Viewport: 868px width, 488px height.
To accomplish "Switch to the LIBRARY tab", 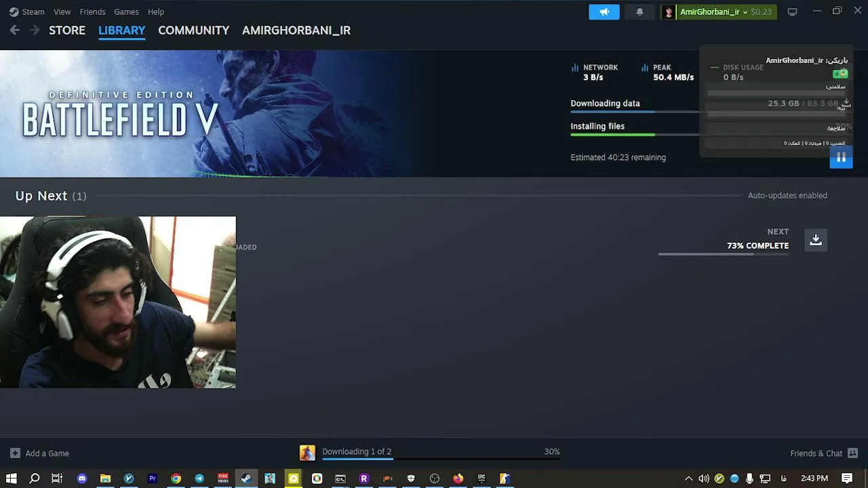I will click(122, 30).
